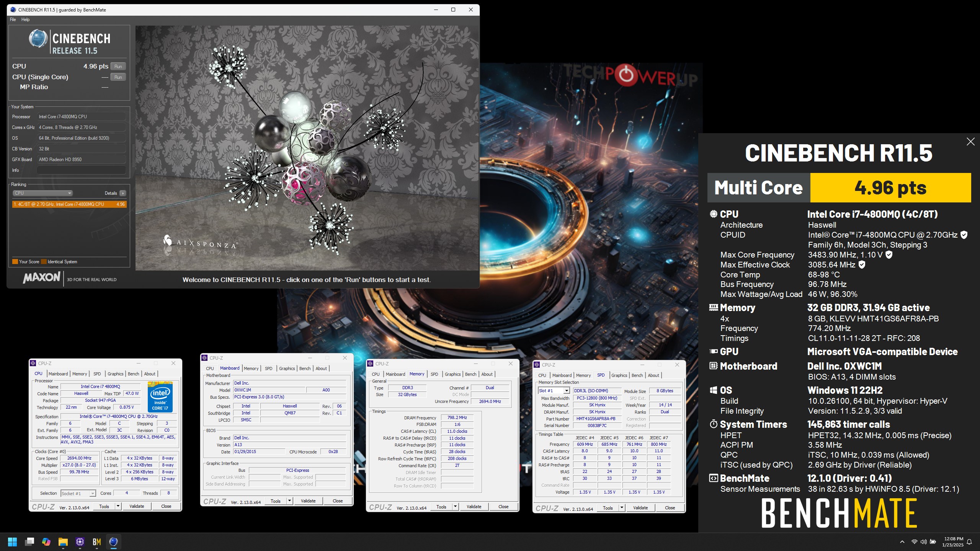This screenshot has width=980, height=551.
Task: Open BenchMate from the taskbar BM icon
Action: [x=97, y=542]
